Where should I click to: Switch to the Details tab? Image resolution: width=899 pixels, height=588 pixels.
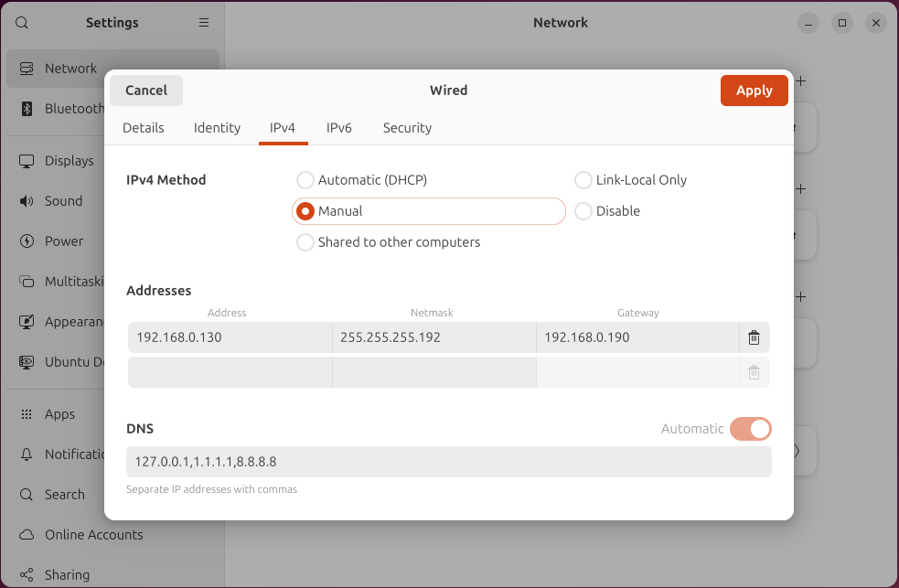tap(144, 128)
